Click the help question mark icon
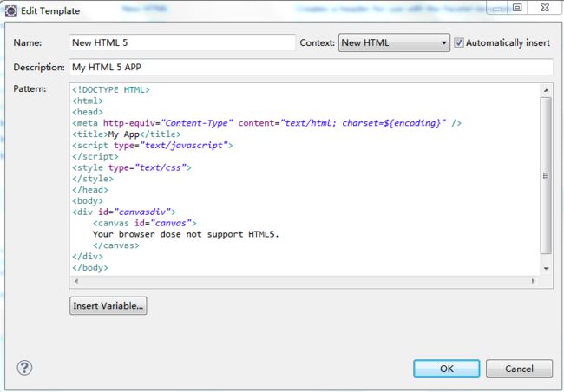The height and width of the screenshot is (392, 564). point(24,368)
